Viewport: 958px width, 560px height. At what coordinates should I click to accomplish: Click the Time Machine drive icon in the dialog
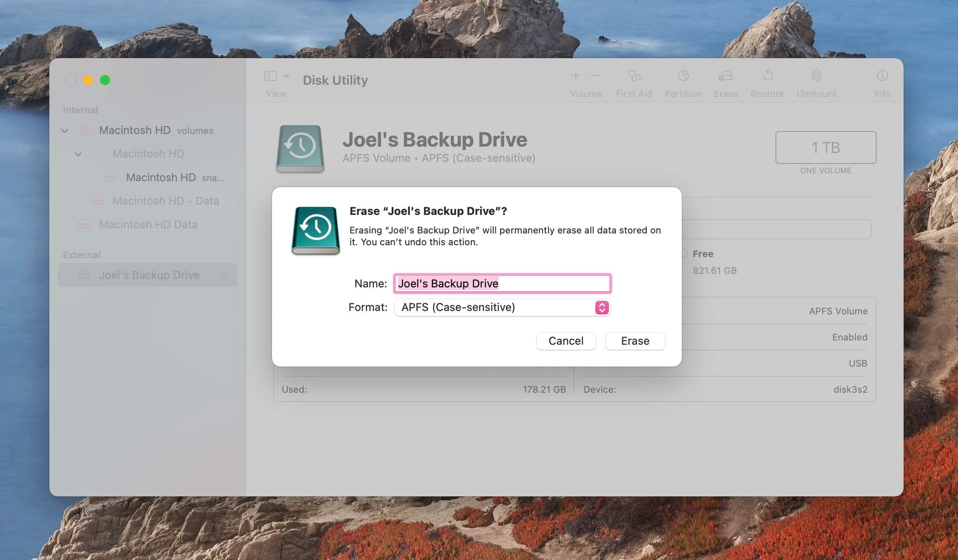click(315, 231)
